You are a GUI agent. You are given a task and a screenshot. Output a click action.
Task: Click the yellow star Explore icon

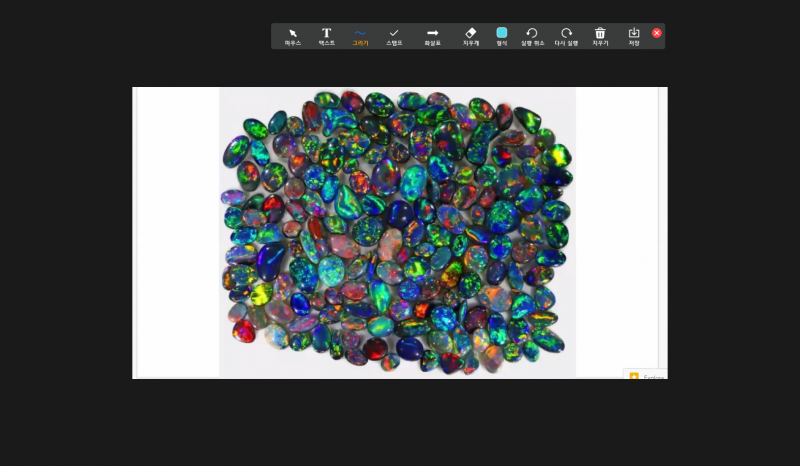634,376
